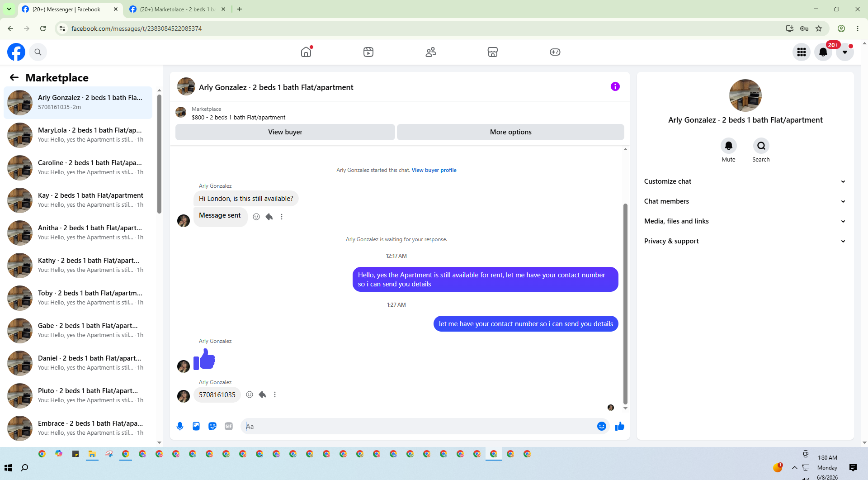React to the 'Message sent' message
The image size is (868, 480).
256,217
